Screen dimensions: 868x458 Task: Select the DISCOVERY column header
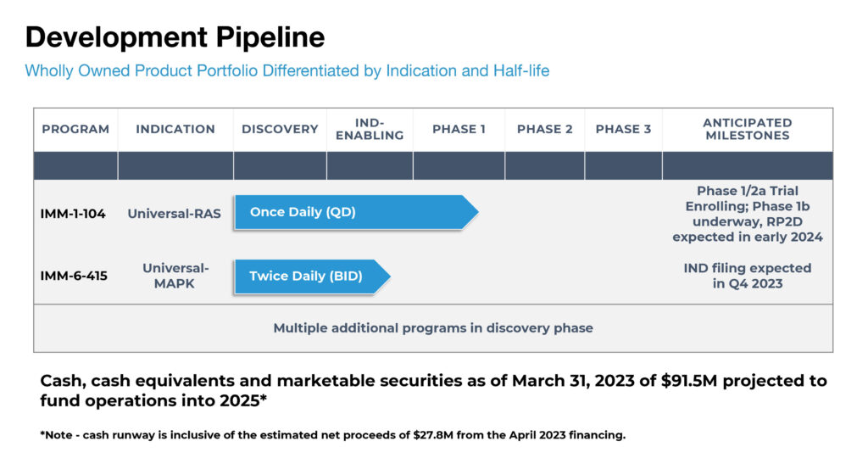click(280, 129)
